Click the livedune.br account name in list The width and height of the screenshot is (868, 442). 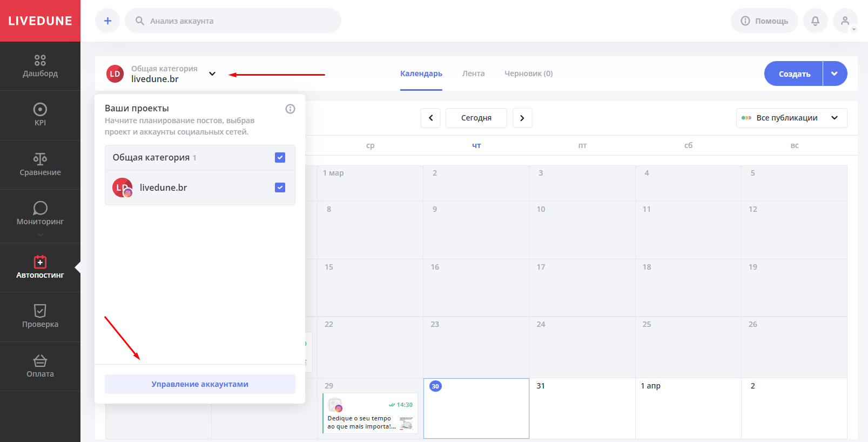tap(163, 187)
